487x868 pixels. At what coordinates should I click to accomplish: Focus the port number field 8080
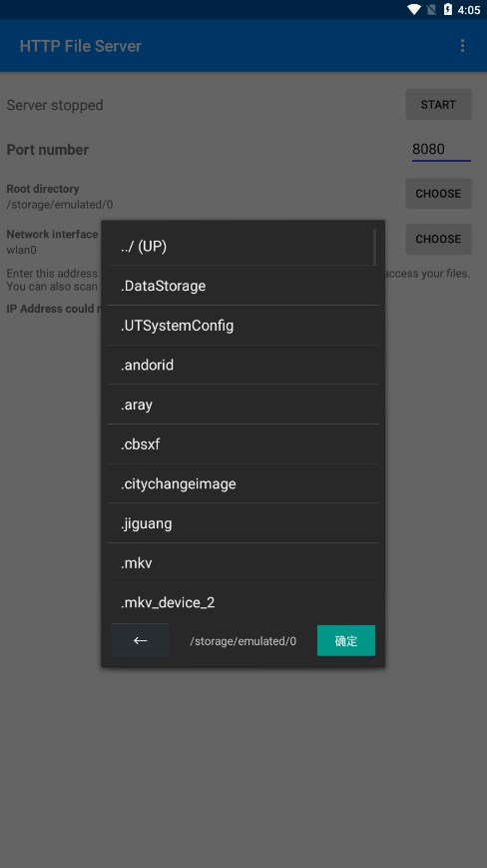(441, 150)
